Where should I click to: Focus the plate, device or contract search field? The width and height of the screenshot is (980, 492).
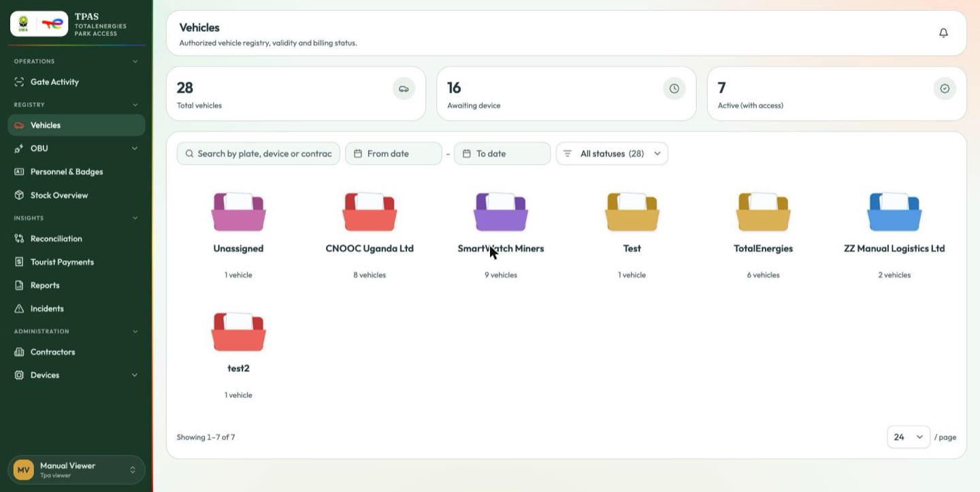[x=259, y=154]
